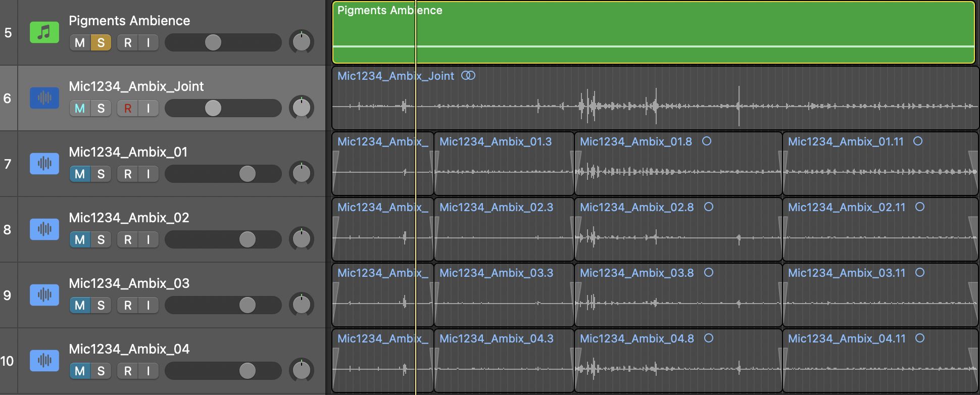Viewport: 980px width, 395px height.
Task: Click the Pigments Ambience pan knob
Action: [x=302, y=42]
